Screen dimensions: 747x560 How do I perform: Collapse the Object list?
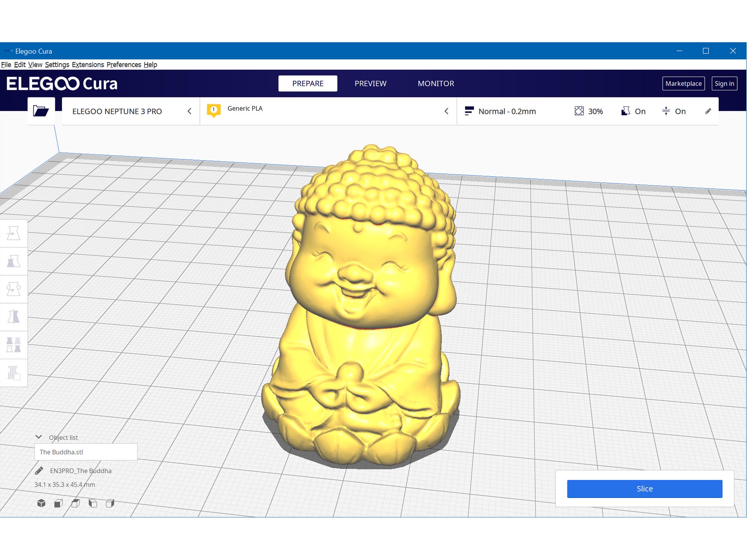point(39,437)
